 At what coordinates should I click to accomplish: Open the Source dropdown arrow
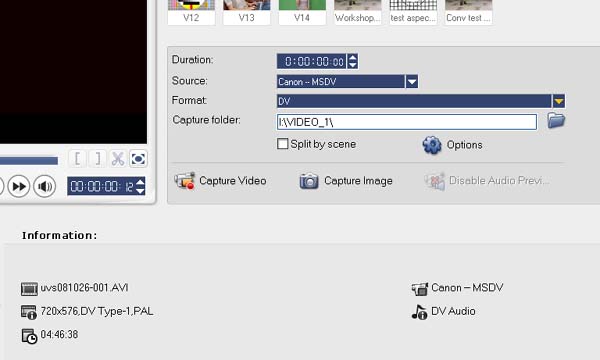tap(412, 81)
